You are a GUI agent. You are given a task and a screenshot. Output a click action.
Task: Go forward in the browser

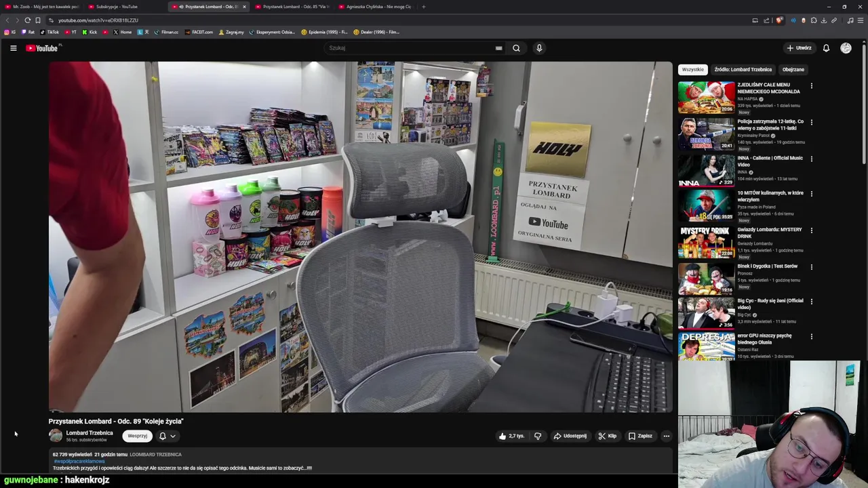click(x=17, y=20)
